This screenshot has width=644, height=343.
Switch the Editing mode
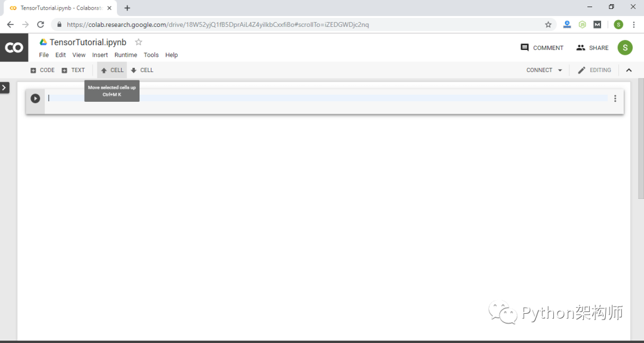(595, 70)
